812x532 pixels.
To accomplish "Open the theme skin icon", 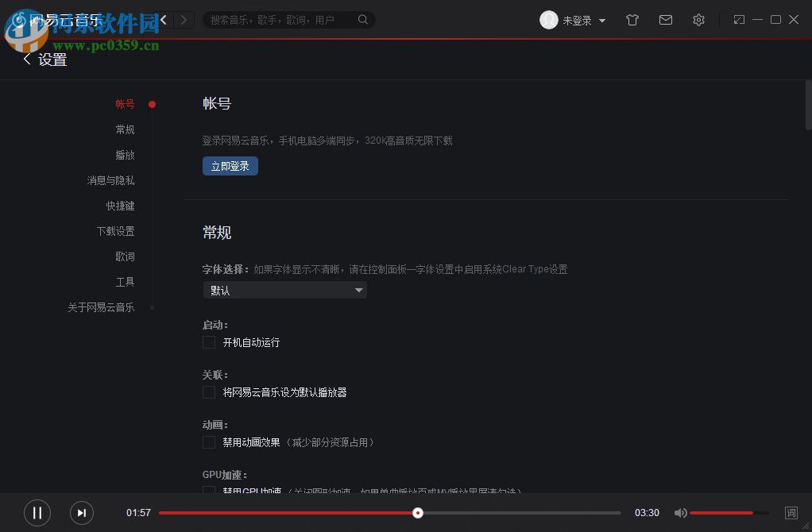I will click(632, 19).
